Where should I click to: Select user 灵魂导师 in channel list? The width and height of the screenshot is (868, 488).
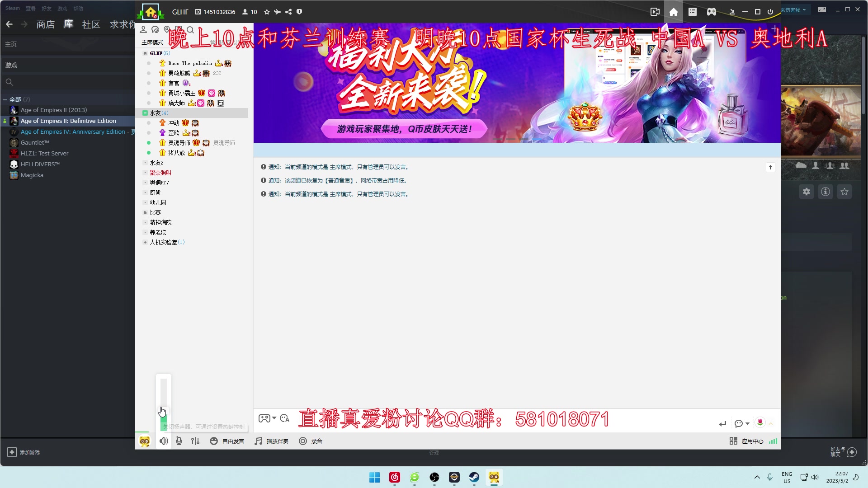tap(179, 143)
